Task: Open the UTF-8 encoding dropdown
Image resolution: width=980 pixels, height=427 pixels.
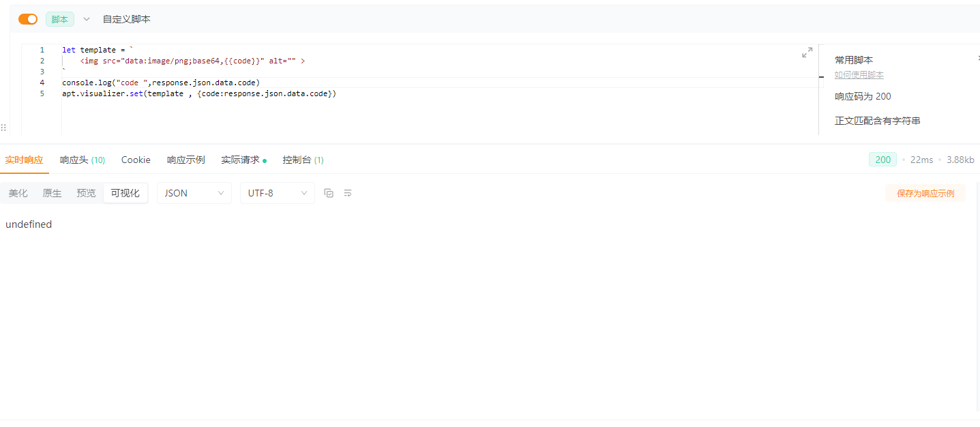Action: tap(278, 193)
